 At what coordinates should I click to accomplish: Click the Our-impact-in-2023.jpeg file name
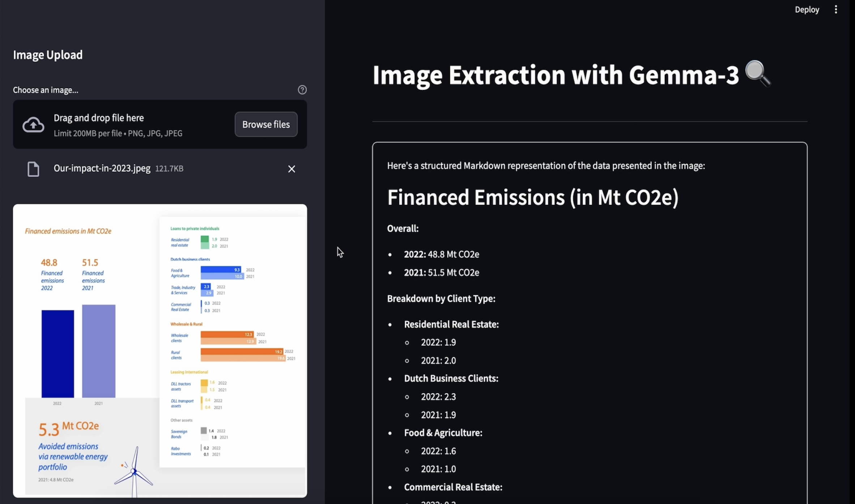[x=102, y=168]
